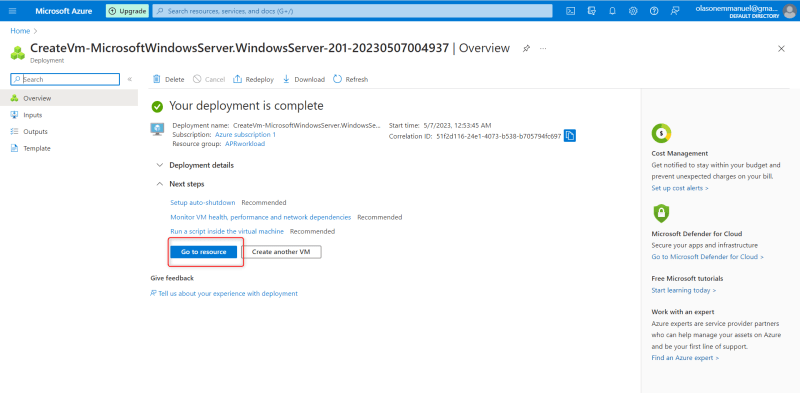Open the APRworkload resource group link
Screen dimensions: 800x393
click(x=245, y=144)
